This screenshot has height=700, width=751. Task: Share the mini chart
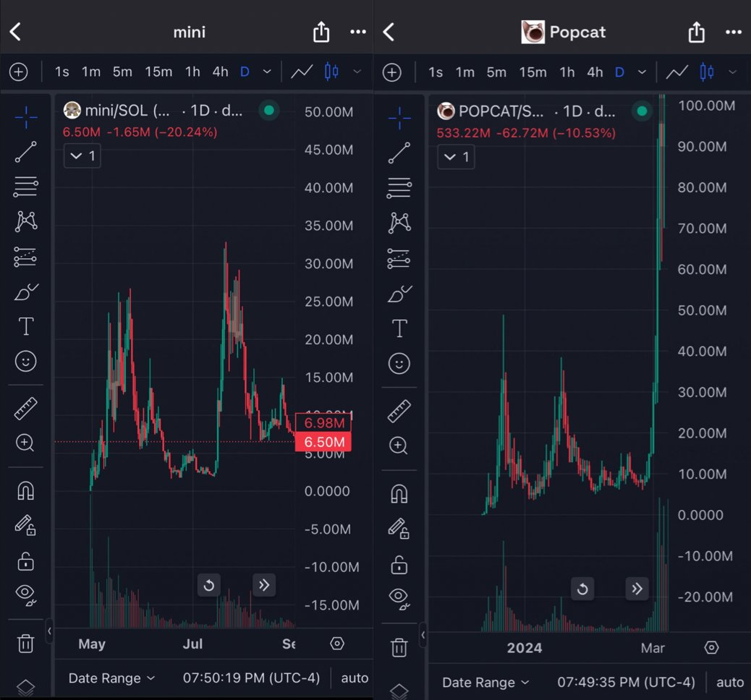[x=321, y=32]
